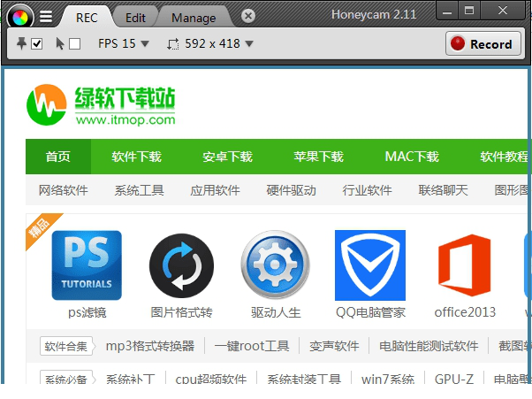Open the 一键root工具 link
532x399 pixels.
click(x=252, y=346)
